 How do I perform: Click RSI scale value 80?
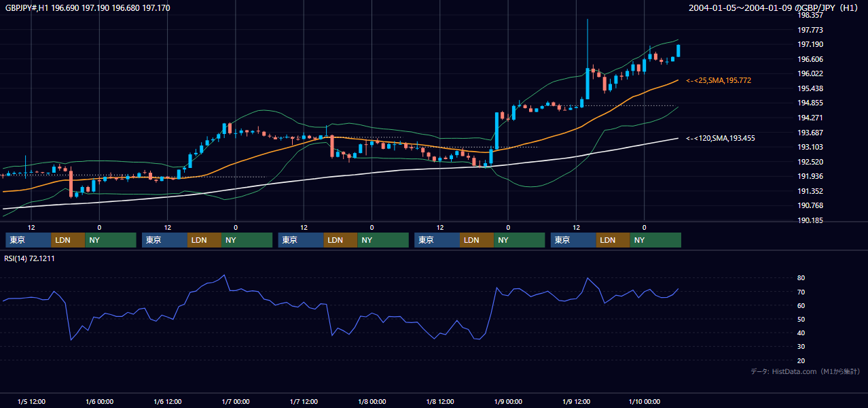pos(801,278)
